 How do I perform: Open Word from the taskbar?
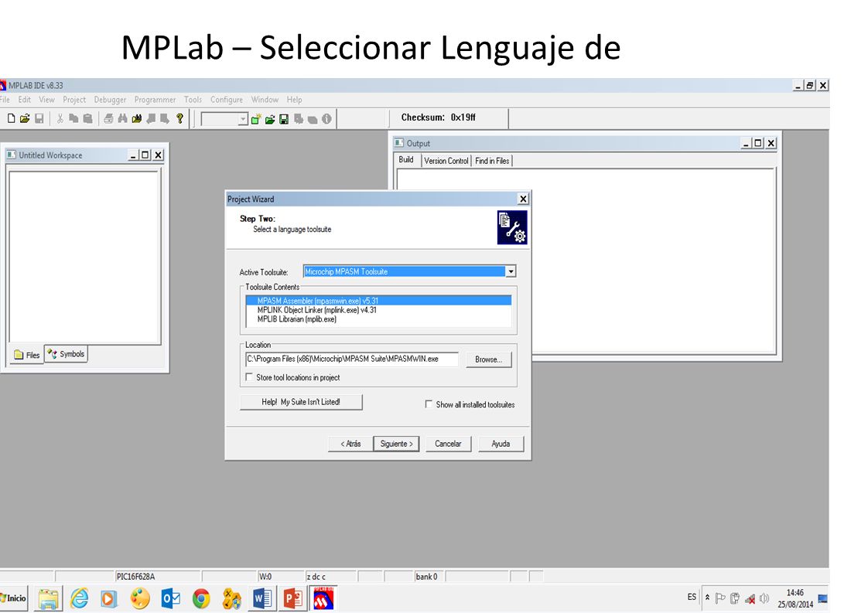pyautogui.click(x=261, y=598)
